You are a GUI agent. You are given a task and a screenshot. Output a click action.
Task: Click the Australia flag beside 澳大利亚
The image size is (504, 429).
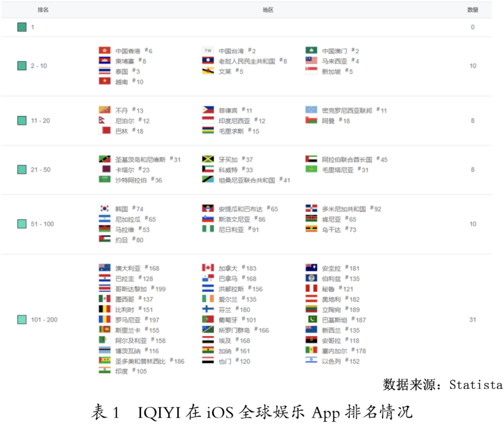(105, 268)
